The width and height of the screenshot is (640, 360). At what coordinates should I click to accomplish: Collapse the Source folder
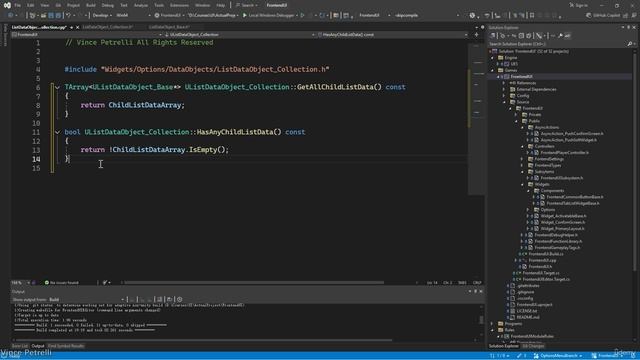(x=504, y=102)
